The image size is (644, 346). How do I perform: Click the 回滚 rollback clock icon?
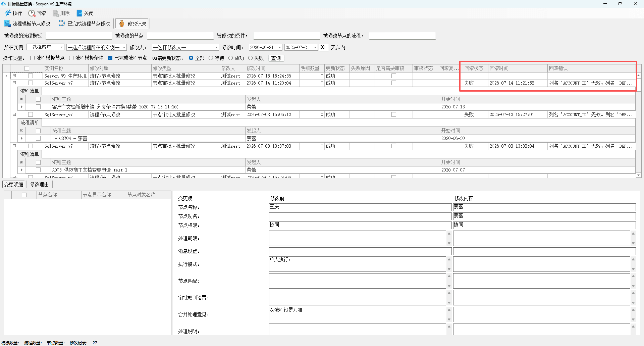click(x=32, y=13)
